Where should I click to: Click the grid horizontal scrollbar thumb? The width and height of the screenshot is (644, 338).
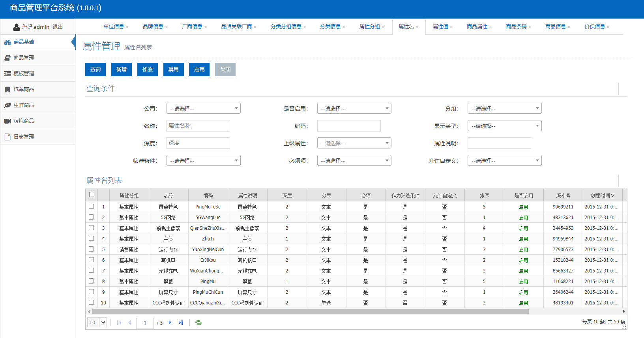click(x=310, y=312)
